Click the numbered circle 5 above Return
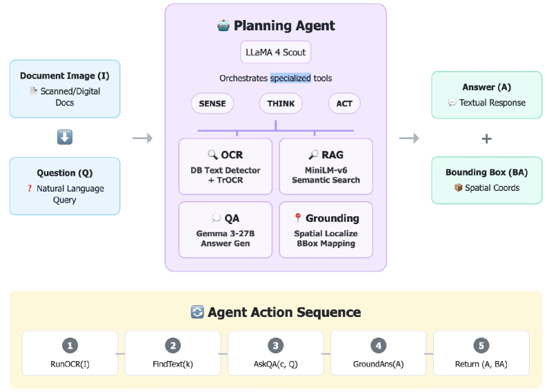Viewport: 547px width, 392px height. [x=481, y=346]
